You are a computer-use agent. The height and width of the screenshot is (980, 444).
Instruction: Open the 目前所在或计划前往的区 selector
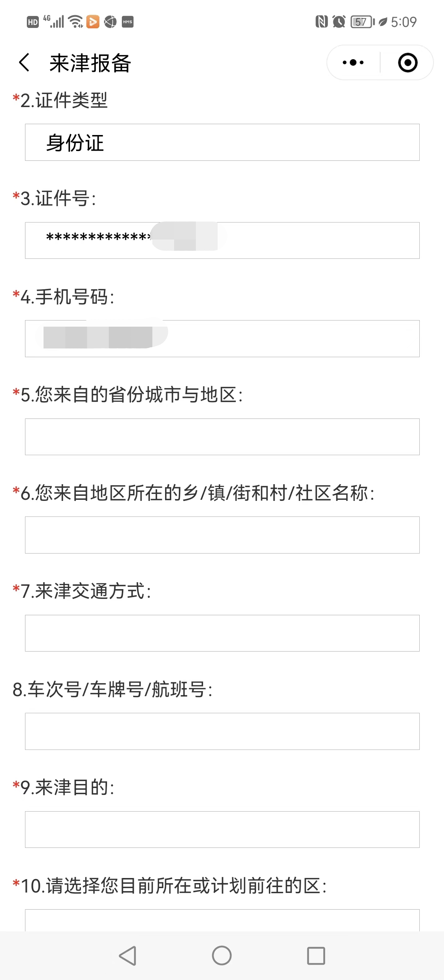click(222, 920)
